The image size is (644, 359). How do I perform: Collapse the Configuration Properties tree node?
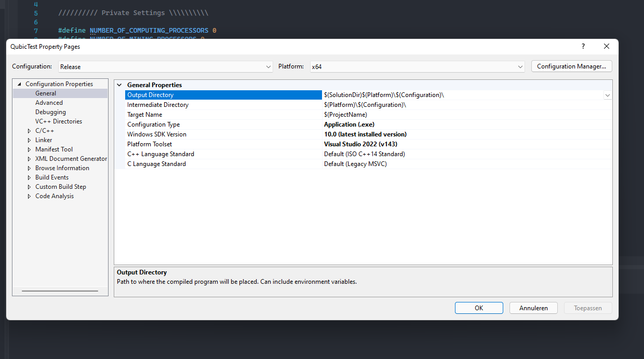pos(20,84)
